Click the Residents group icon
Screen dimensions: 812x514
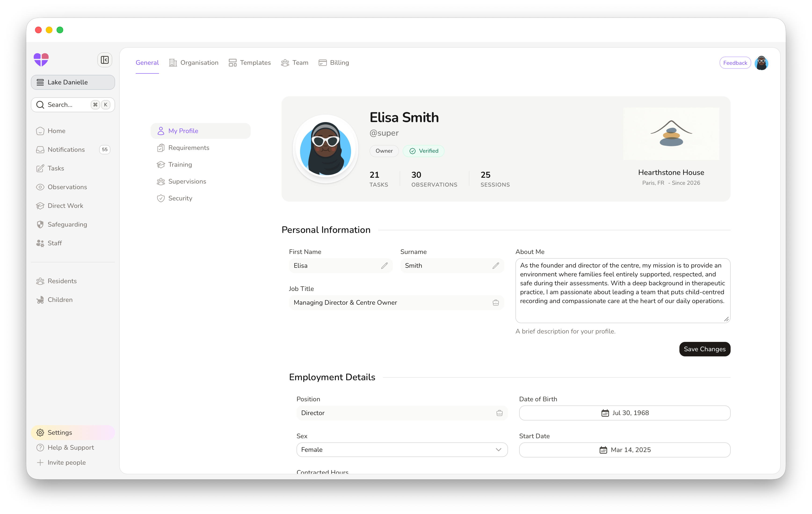click(40, 281)
